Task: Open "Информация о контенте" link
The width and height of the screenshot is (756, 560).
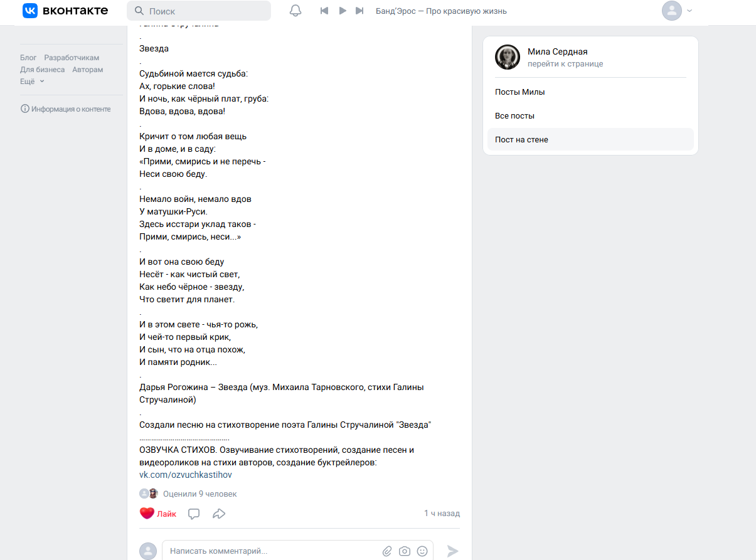Action: click(66, 109)
